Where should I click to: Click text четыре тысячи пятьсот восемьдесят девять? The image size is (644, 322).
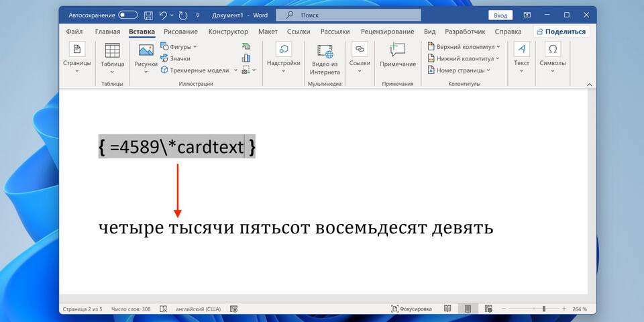296,227
